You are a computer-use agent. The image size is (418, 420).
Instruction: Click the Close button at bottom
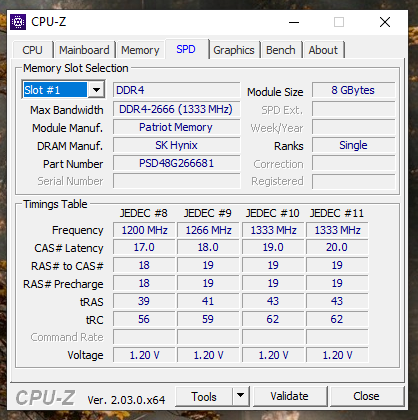click(x=366, y=396)
